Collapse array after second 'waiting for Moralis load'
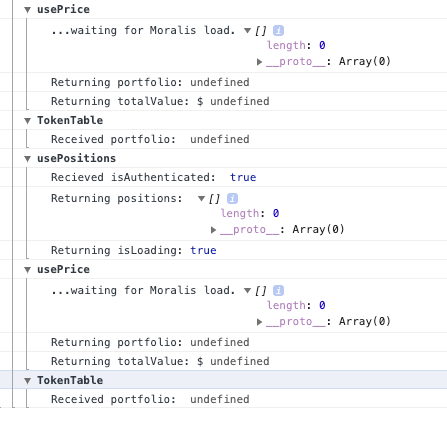The image size is (447, 430). tap(247, 291)
